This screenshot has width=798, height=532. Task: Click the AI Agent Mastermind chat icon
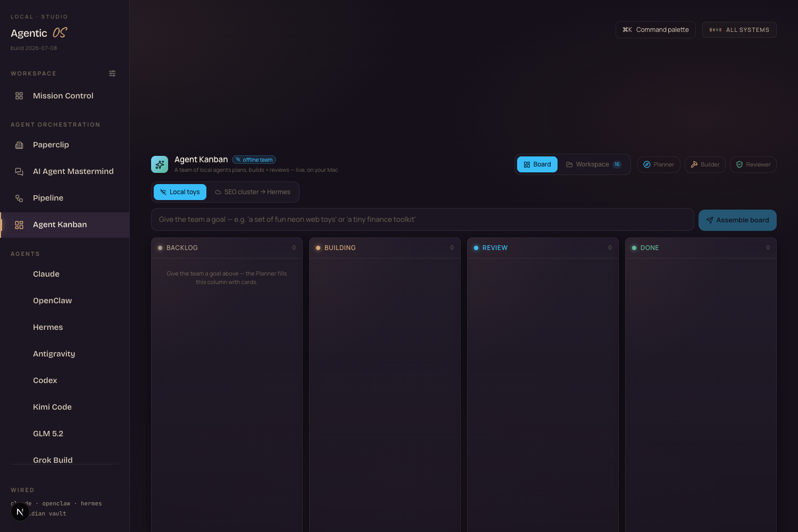(19, 171)
